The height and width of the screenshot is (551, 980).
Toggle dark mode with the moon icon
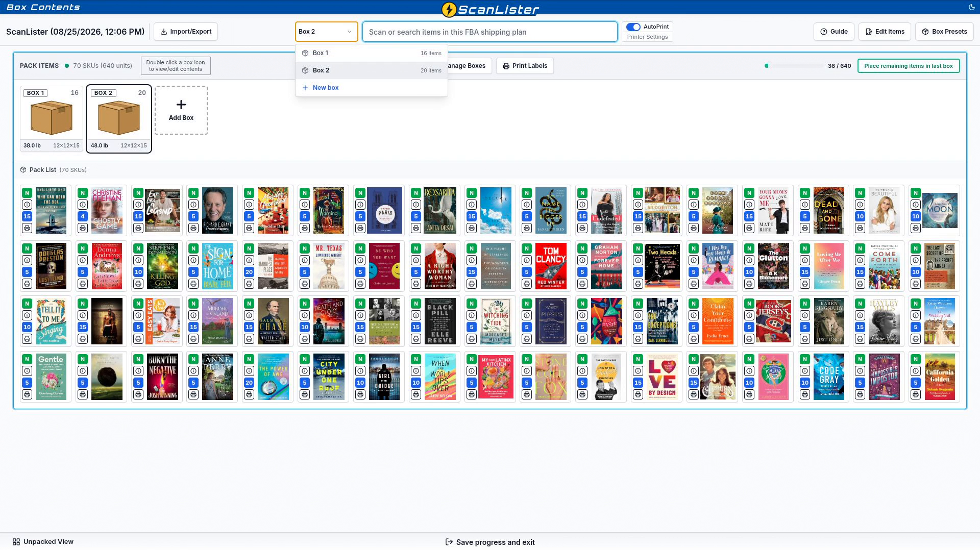click(971, 7)
